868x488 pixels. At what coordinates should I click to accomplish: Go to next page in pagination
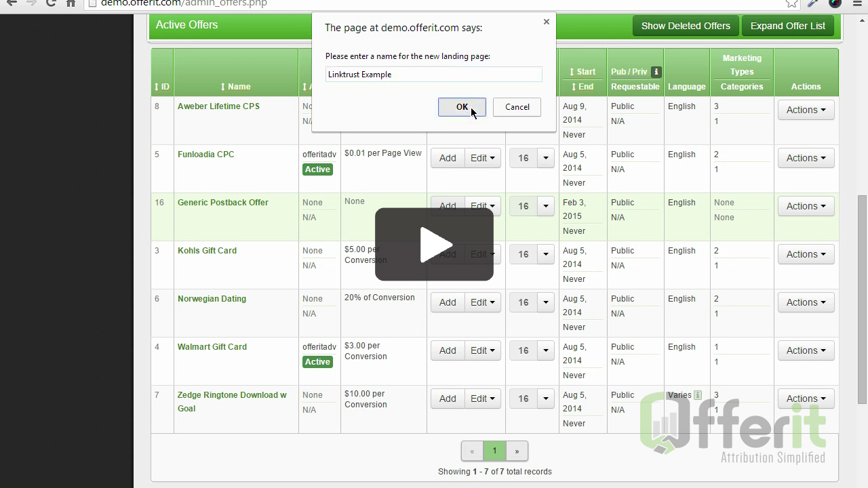(x=517, y=451)
